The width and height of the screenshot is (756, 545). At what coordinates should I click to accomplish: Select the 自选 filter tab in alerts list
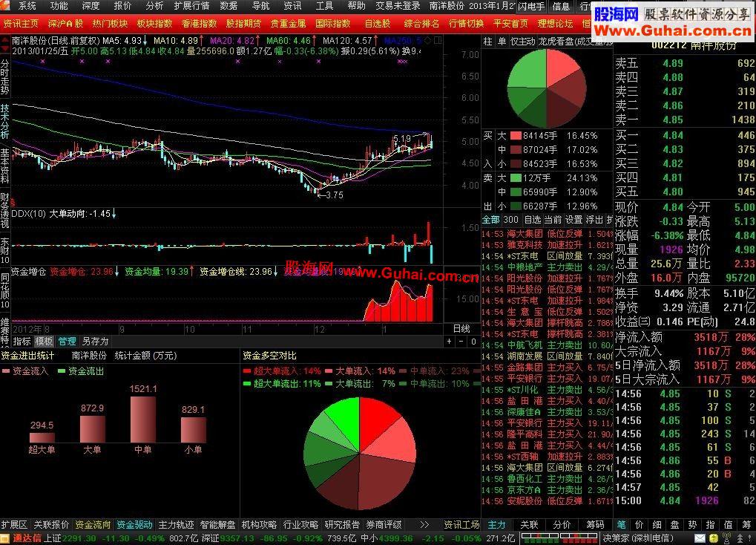tap(532, 220)
